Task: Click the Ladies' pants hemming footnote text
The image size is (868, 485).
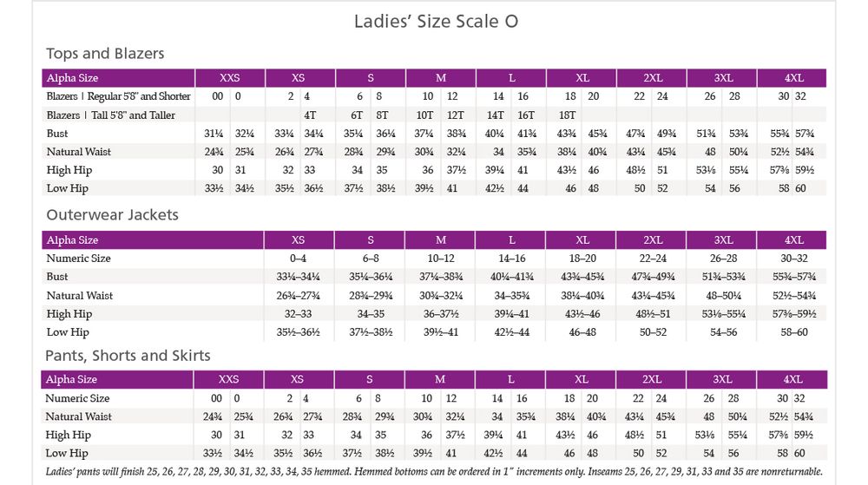Action: 433,472
